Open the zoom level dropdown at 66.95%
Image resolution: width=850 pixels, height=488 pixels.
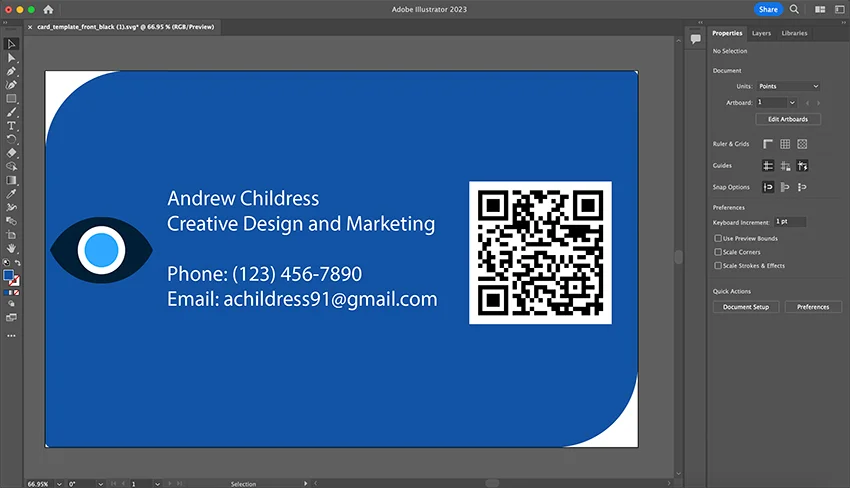pyautogui.click(x=59, y=484)
